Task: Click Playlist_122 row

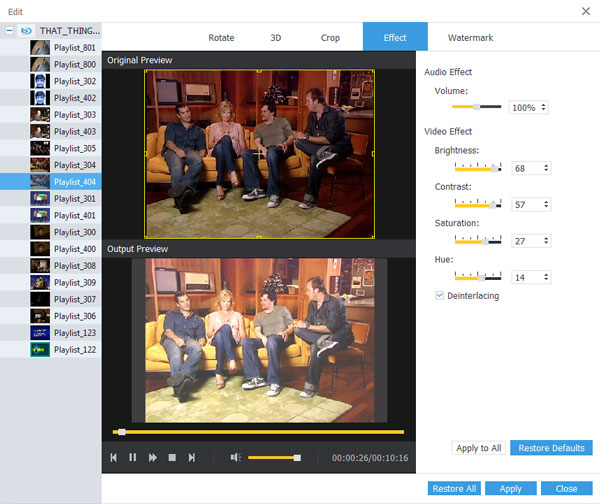Action: 51,350
